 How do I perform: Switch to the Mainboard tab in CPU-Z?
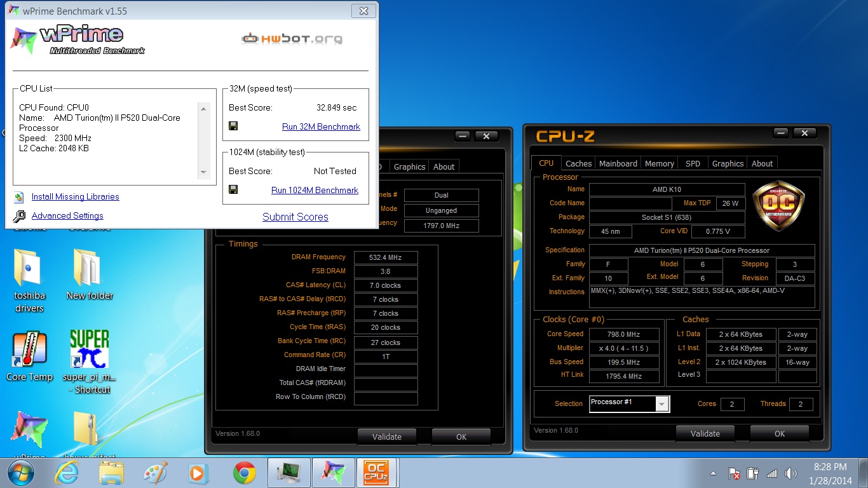618,163
